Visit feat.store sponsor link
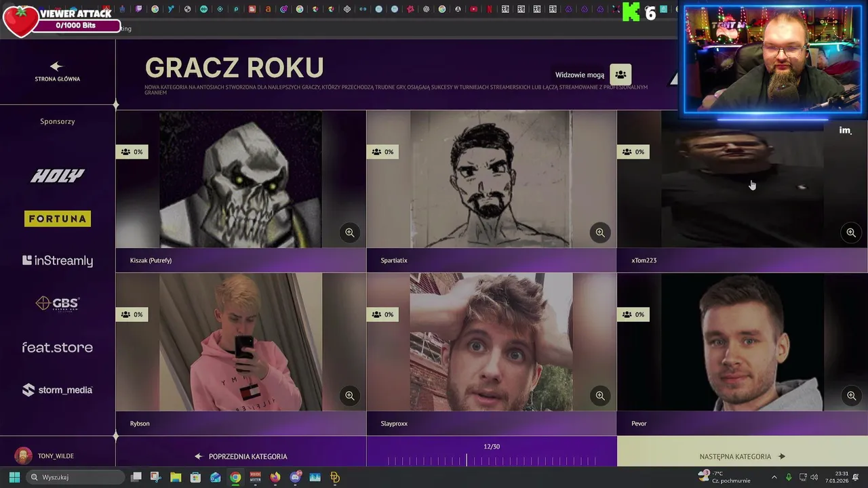 tap(57, 347)
